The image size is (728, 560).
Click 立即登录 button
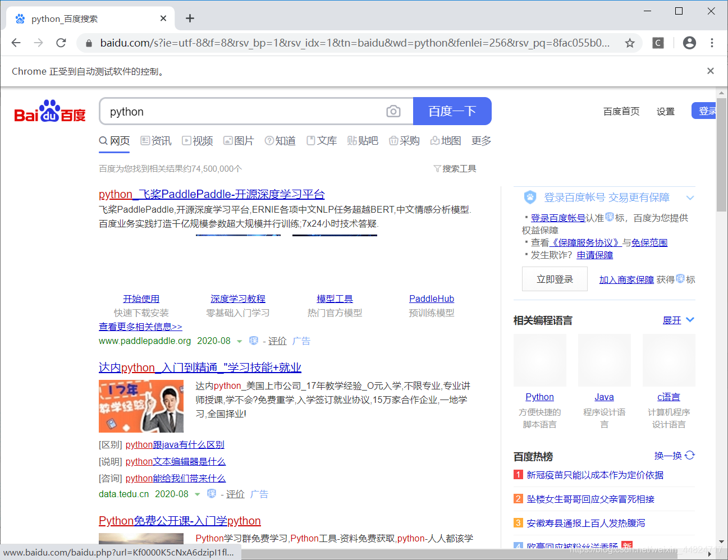[x=555, y=279]
